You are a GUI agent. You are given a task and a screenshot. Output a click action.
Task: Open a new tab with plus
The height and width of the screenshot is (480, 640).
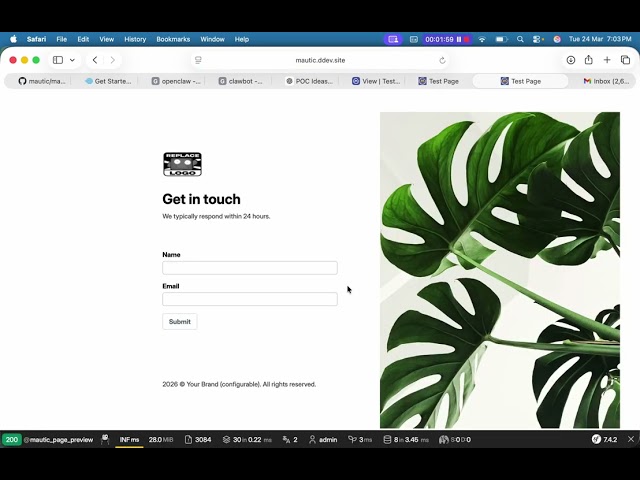pyautogui.click(x=607, y=60)
